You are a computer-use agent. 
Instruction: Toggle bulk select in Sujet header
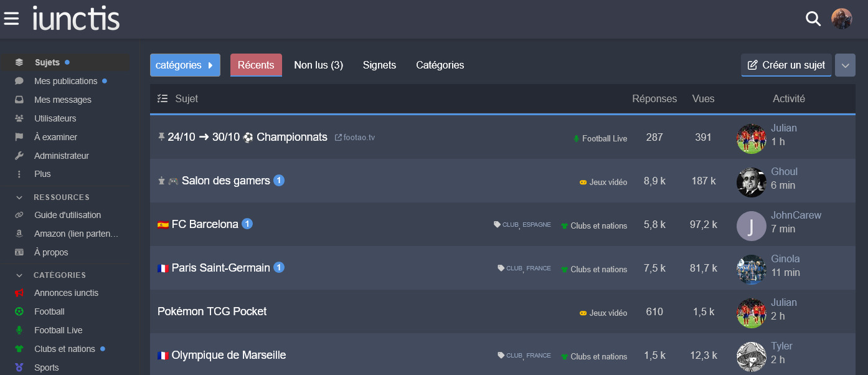click(x=163, y=98)
